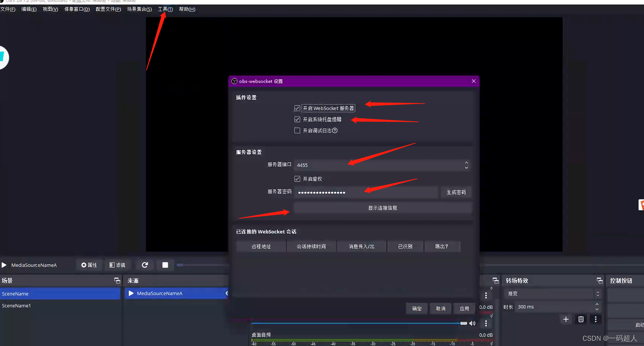Toggle visibility eye of MediaSourceNameA
This screenshot has width=644, height=346.
(x=227, y=294)
